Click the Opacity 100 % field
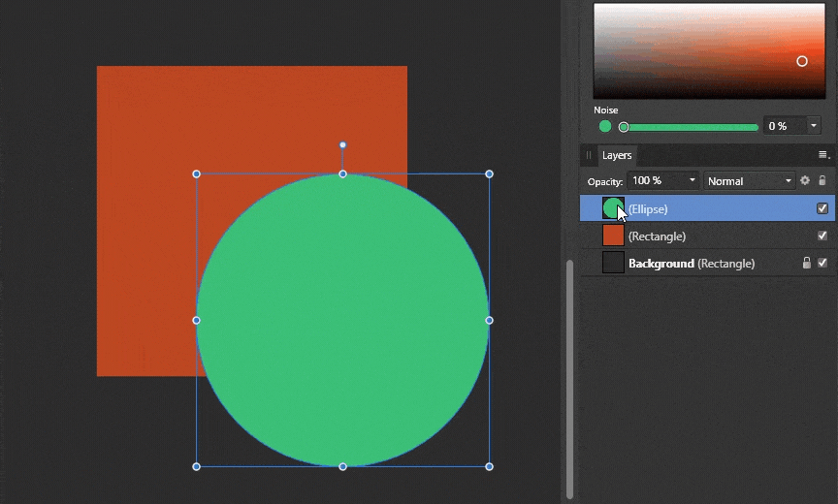Screen dimensions: 838x504 tap(657, 180)
